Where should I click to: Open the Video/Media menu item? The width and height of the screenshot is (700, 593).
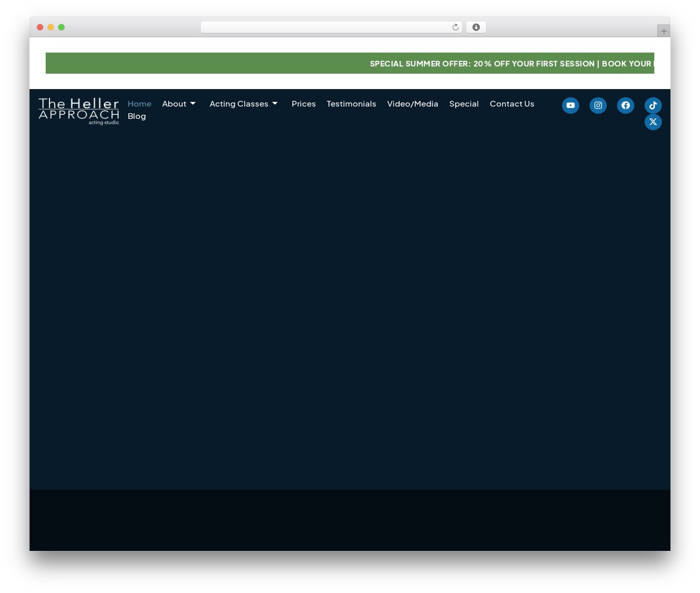pos(413,103)
